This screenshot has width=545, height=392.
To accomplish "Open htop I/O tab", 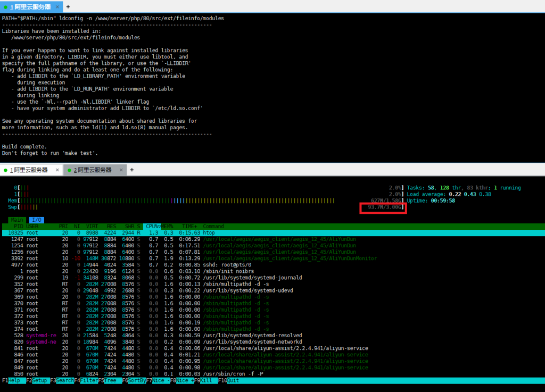I will point(37,220).
